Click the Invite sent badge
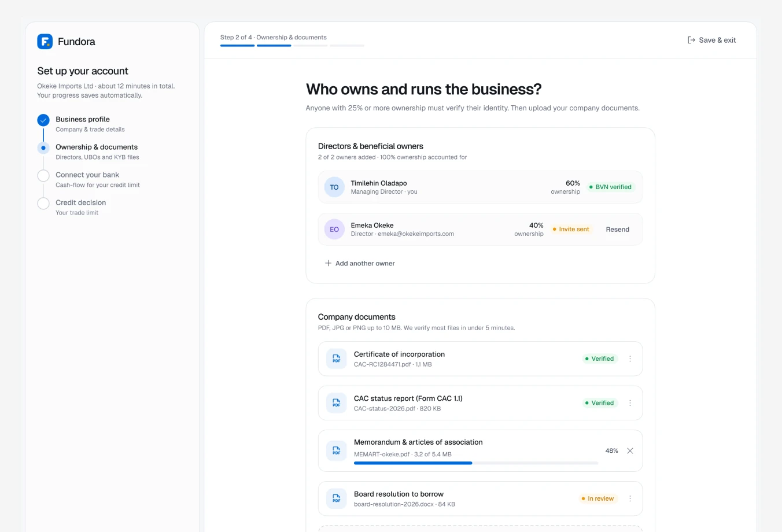Viewport: 782px width, 532px height. pyautogui.click(x=571, y=229)
